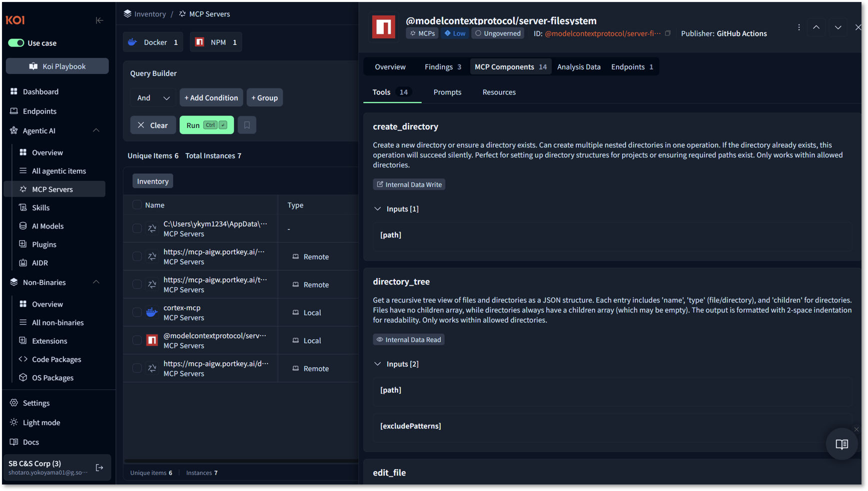This screenshot has height=491, width=868.
Task: Run the query with the Run button
Action: [206, 125]
